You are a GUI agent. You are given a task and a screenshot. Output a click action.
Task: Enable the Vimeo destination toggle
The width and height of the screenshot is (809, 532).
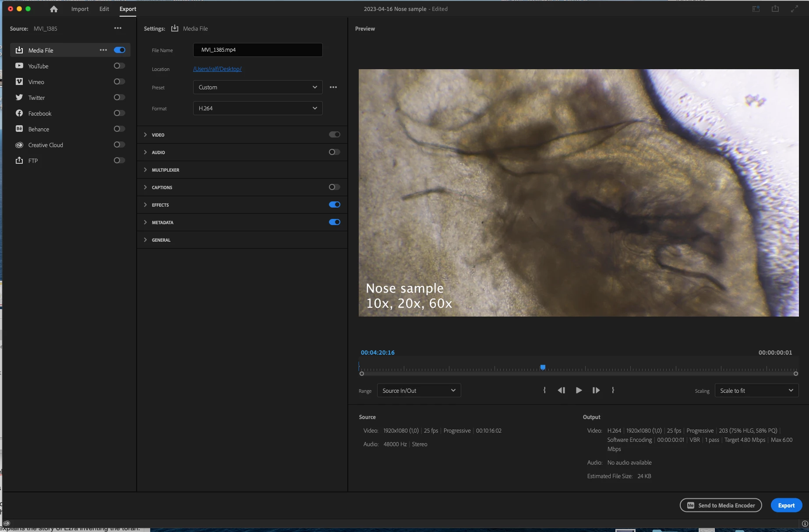[120, 81]
